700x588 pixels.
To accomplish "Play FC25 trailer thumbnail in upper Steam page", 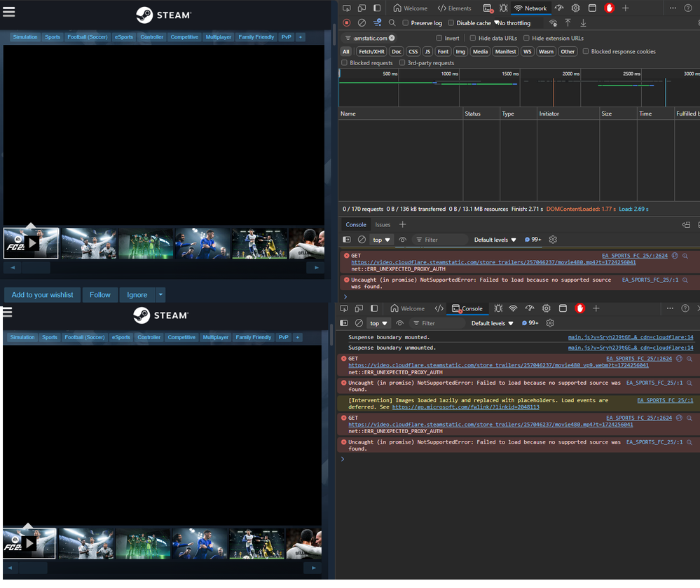I will click(31, 243).
